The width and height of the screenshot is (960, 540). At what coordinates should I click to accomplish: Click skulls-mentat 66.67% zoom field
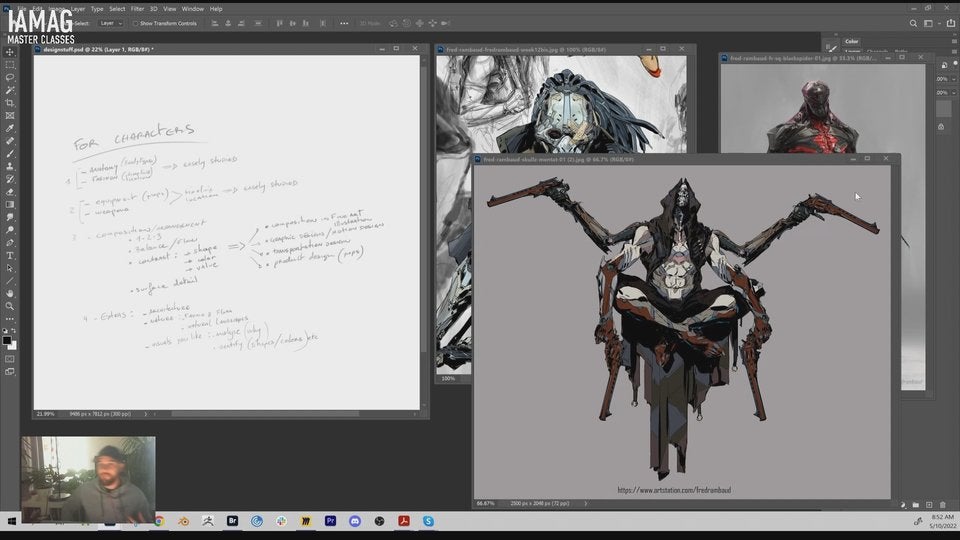click(486, 503)
